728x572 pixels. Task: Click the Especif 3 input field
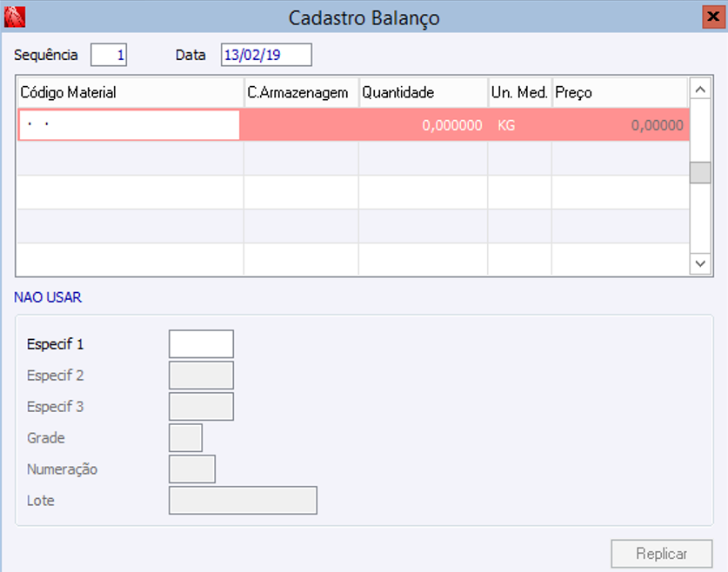tap(201, 406)
